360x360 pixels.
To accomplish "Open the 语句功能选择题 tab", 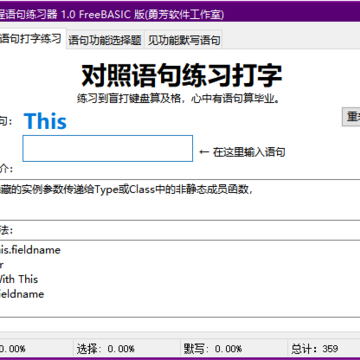I will pyautogui.click(x=105, y=40).
